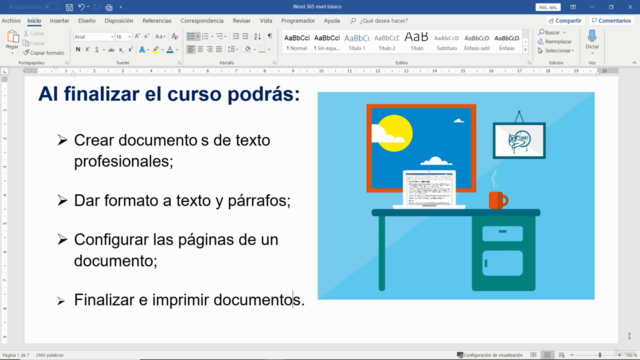Switch to the Disposición tab
Image resolution: width=640 pixels, height=360 pixels.
(119, 21)
